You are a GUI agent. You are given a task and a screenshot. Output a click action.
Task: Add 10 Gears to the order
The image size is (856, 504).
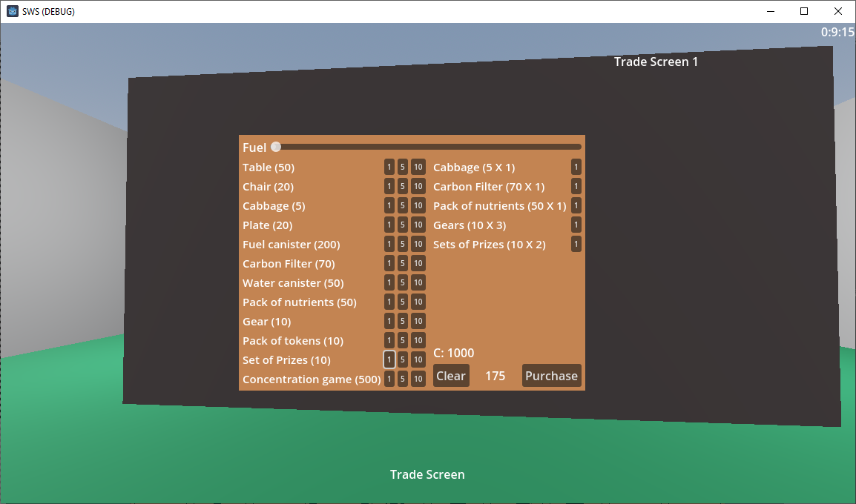[x=418, y=321]
